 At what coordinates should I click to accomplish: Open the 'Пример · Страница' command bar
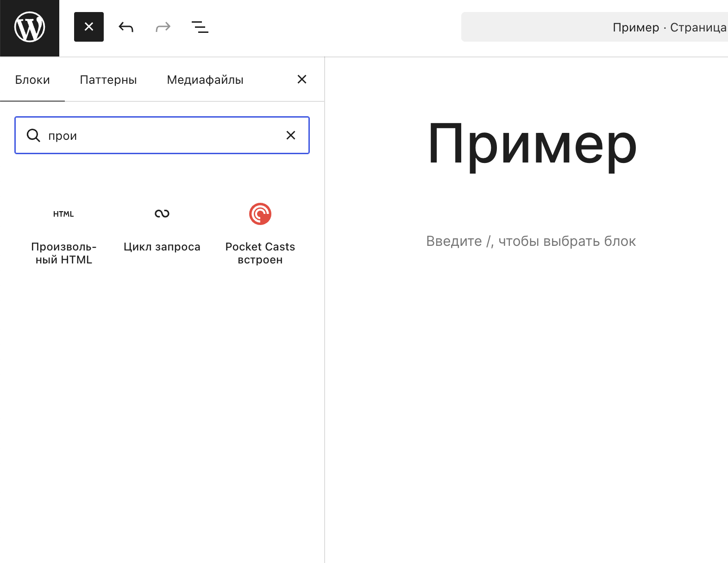595,27
